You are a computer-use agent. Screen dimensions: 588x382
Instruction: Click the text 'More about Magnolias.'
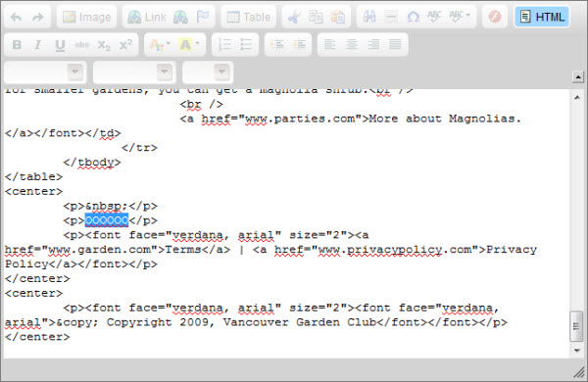pyautogui.click(x=445, y=119)
